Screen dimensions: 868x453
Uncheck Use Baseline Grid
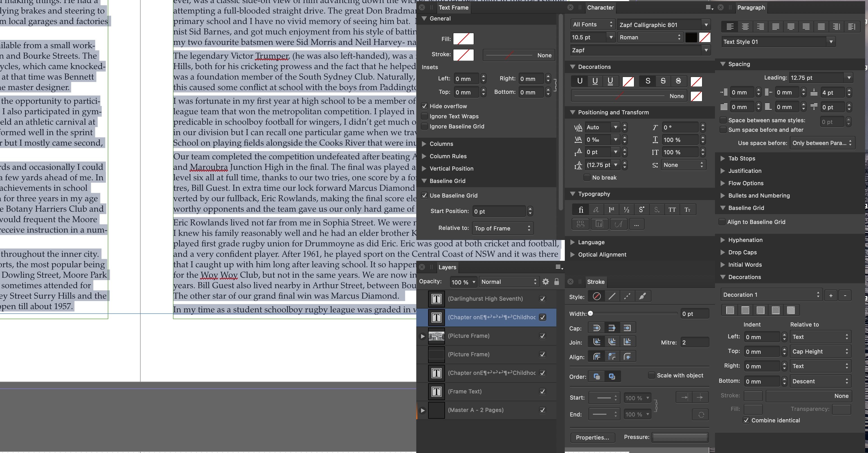point(424,195)
